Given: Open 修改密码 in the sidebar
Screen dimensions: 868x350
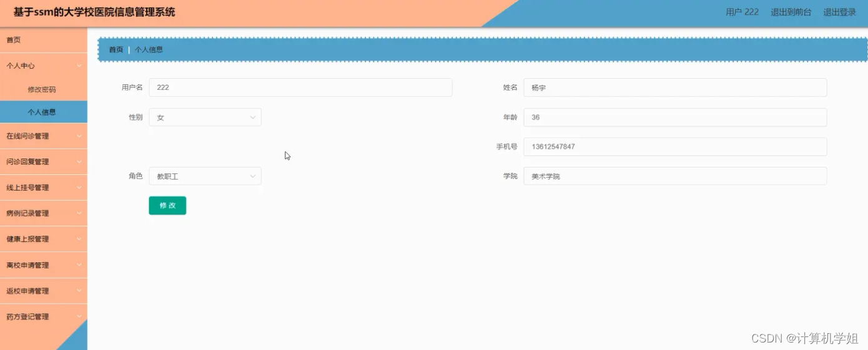Looking at the screenshot, I should (x=43, y=89).
